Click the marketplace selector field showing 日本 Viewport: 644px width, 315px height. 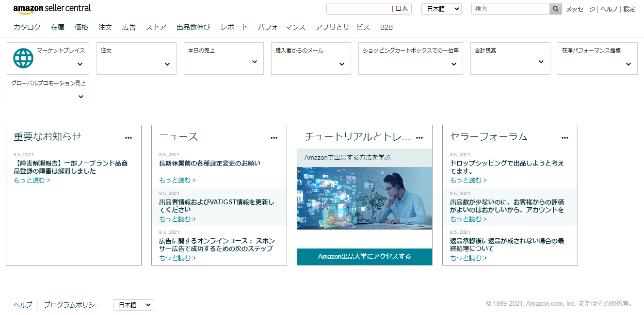369,9
